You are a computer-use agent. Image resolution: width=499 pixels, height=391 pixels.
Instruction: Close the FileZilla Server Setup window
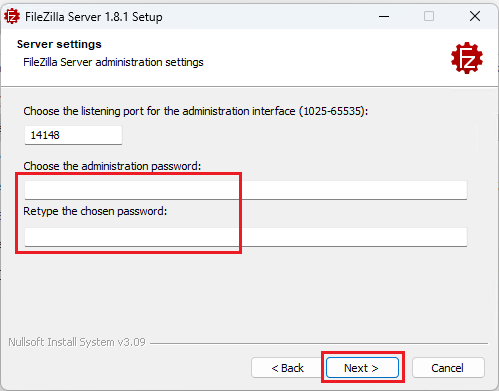pos(475,16)
